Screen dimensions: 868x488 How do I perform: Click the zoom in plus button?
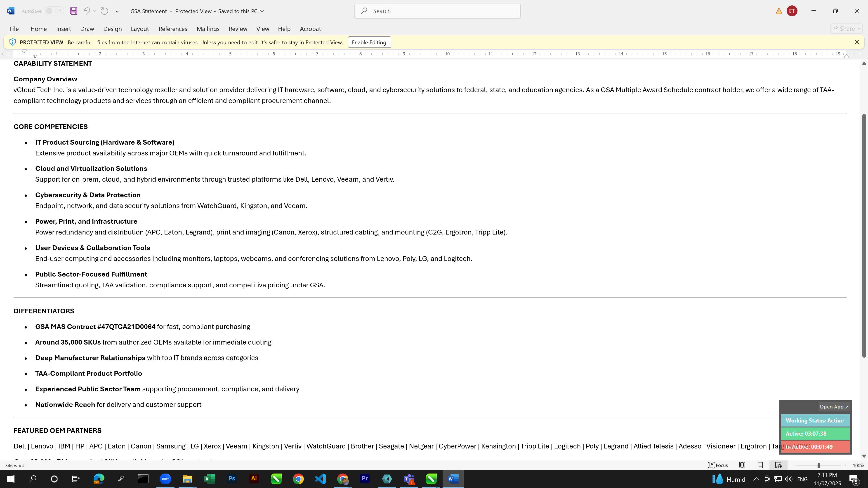pos(845,465)
